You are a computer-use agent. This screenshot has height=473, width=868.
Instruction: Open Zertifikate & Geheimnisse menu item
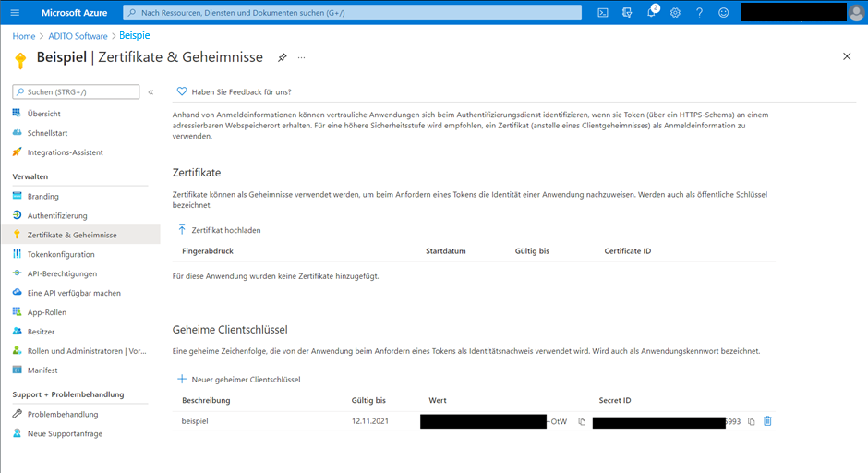(x=81, y=235)
